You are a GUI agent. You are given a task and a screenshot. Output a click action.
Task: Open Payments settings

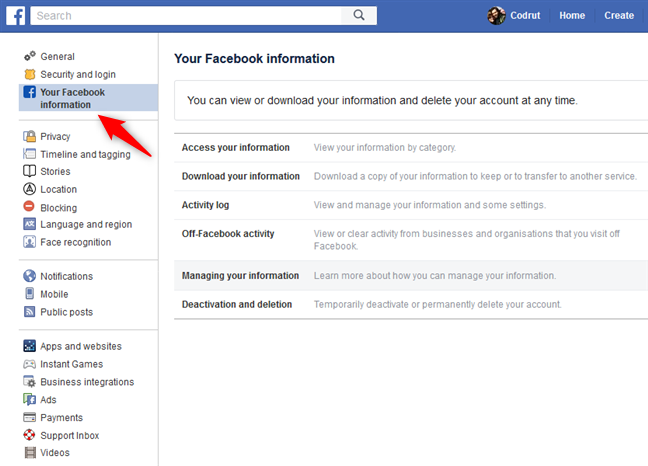pos(62,418)
